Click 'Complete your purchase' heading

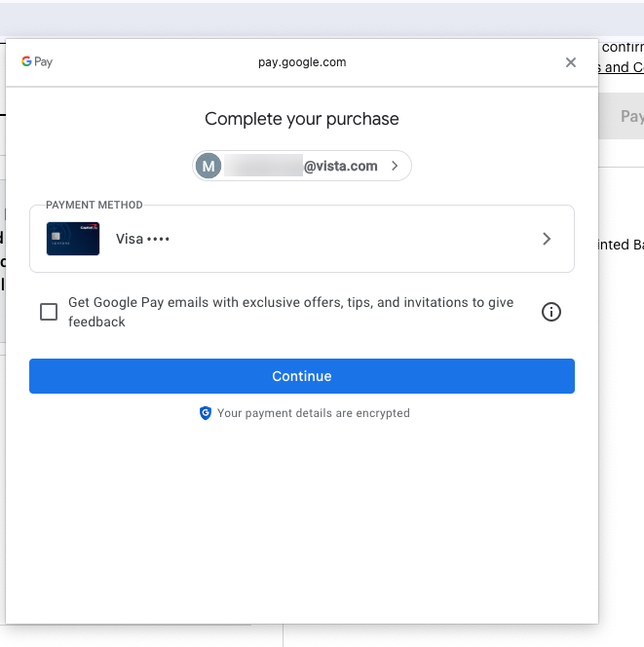point(302,119)
